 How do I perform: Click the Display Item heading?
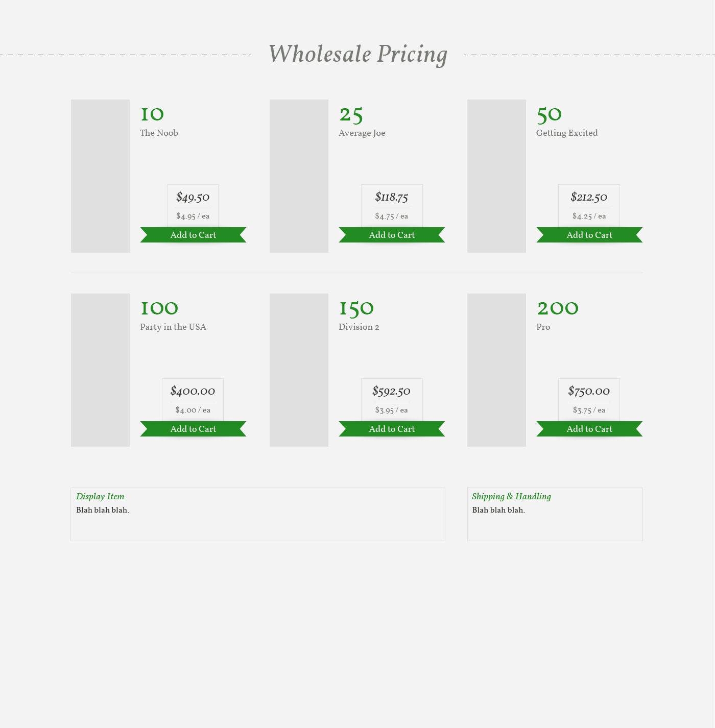coord(100,496)
